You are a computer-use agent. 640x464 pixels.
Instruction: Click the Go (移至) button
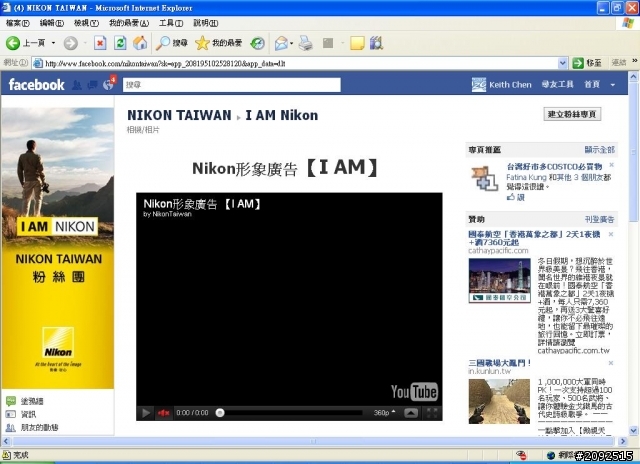(587, 63)
